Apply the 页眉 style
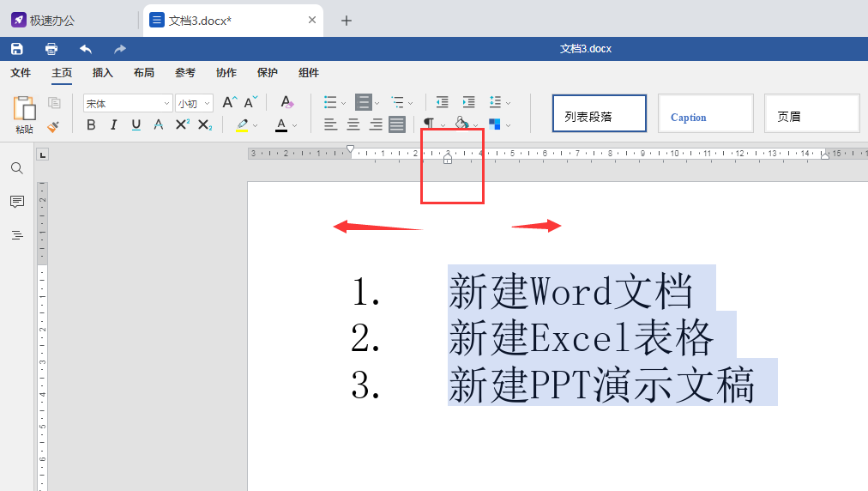868x491 pixels. [812, 113]
